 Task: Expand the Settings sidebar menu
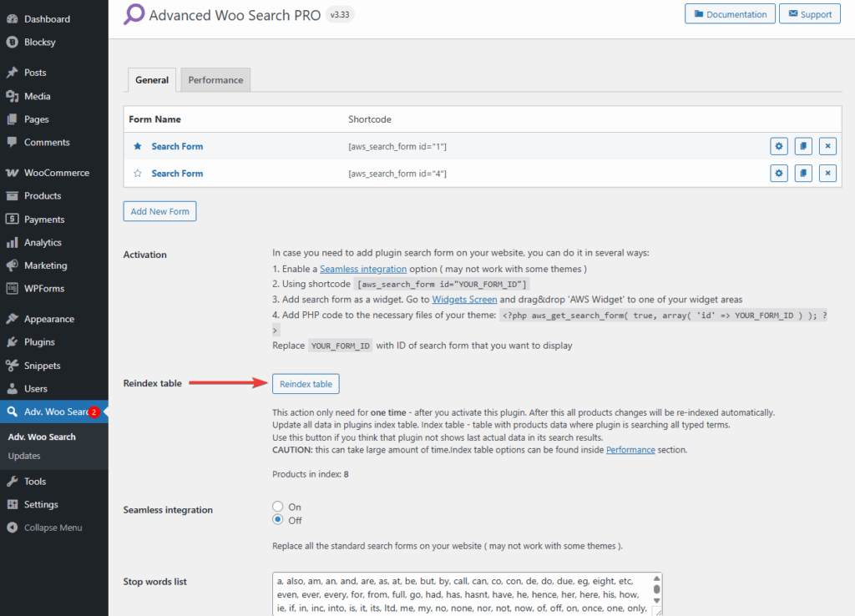click(41, 503)
